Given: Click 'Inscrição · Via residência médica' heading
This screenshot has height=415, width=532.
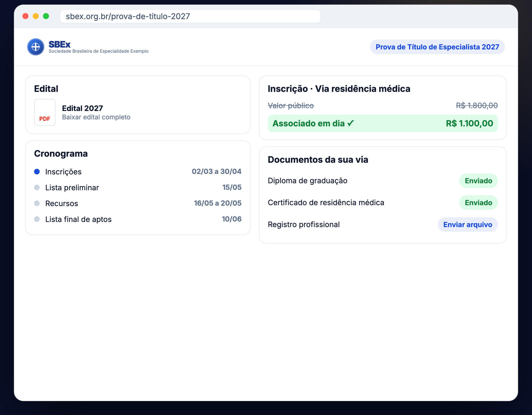Looking at the screenshot, I should click(x=339, y=89).
